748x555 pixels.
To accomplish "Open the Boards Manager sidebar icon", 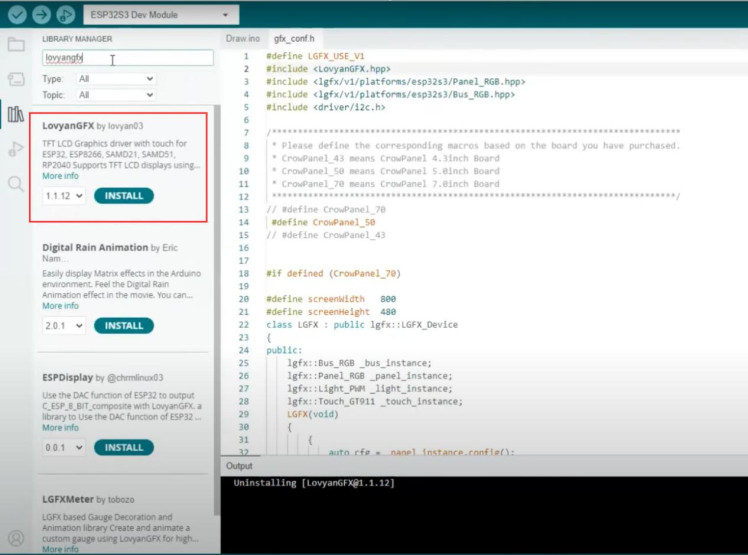I will pos(15,79).
